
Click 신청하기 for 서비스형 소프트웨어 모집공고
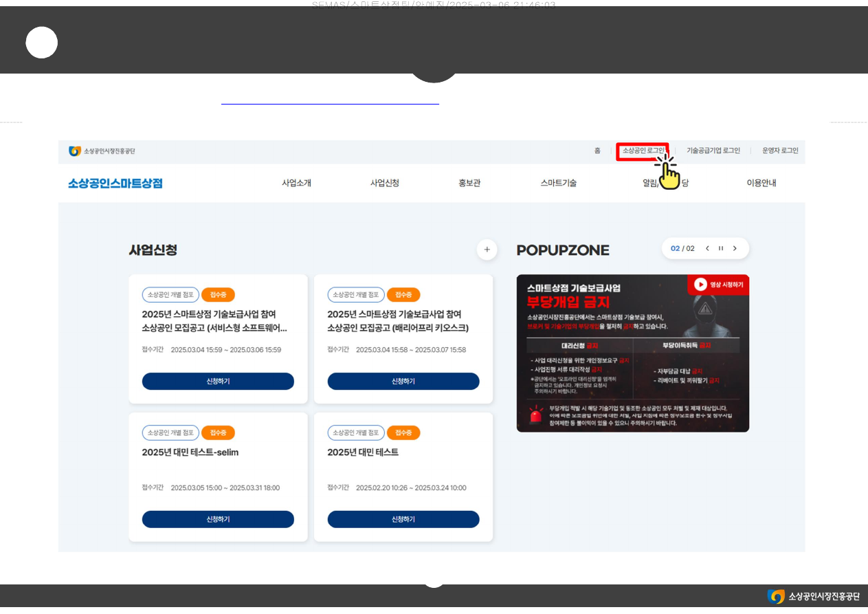[x=218, y=382]
